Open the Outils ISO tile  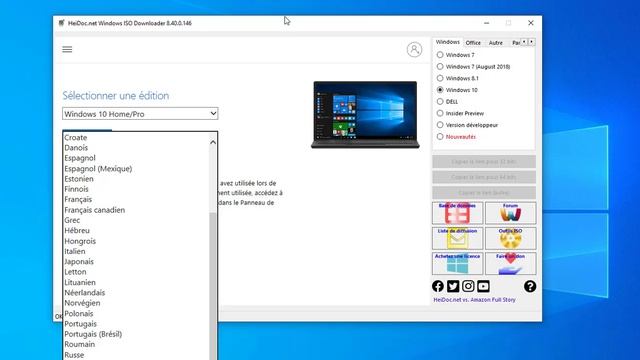point(511,238)
